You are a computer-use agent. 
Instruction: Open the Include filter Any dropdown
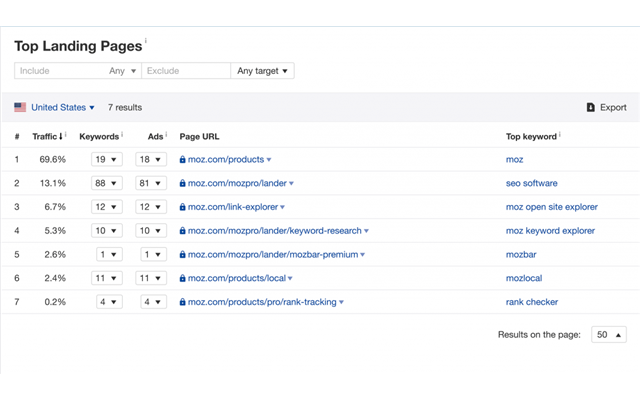[x=123, y=71]
